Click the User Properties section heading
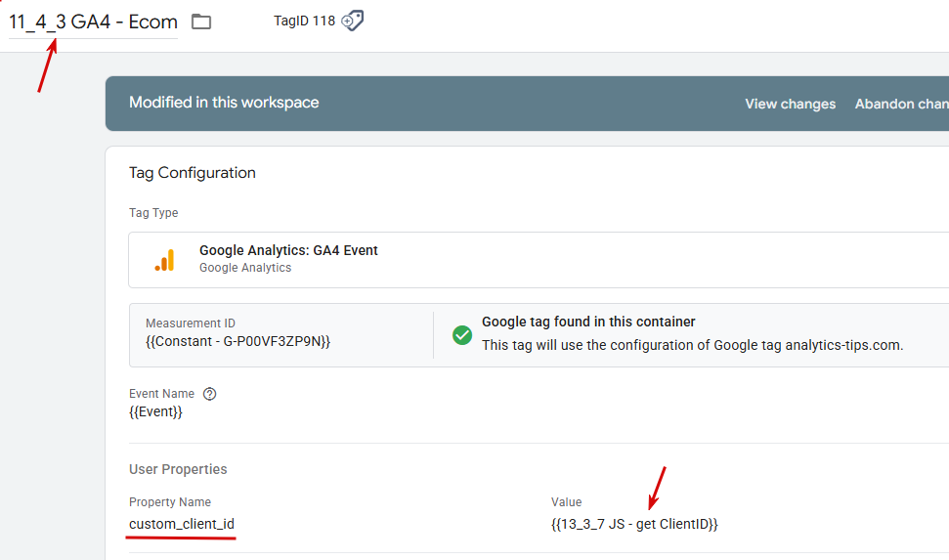 178,470
